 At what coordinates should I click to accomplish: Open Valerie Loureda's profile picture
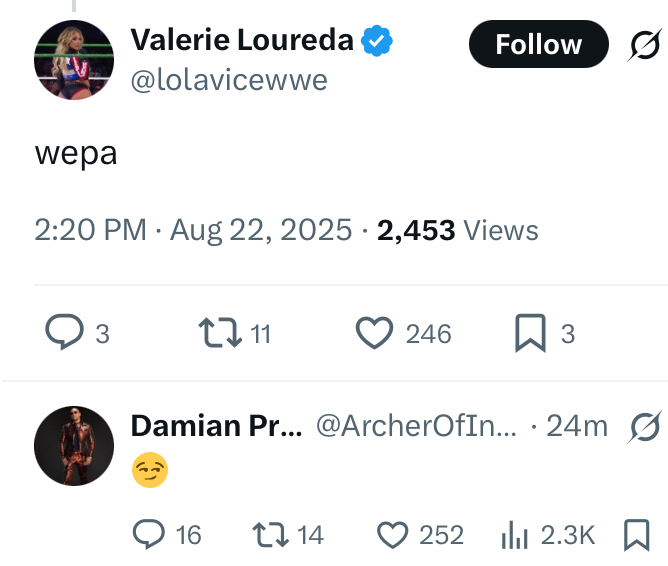pyautogui.click(x=72, y=60)
